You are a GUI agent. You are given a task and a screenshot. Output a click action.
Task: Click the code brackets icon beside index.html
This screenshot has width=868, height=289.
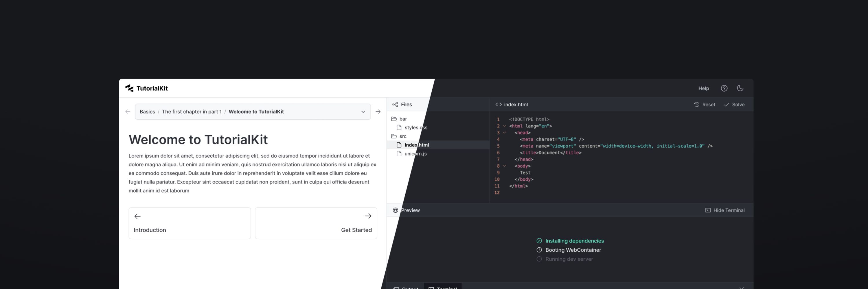(x=498, y=105)
